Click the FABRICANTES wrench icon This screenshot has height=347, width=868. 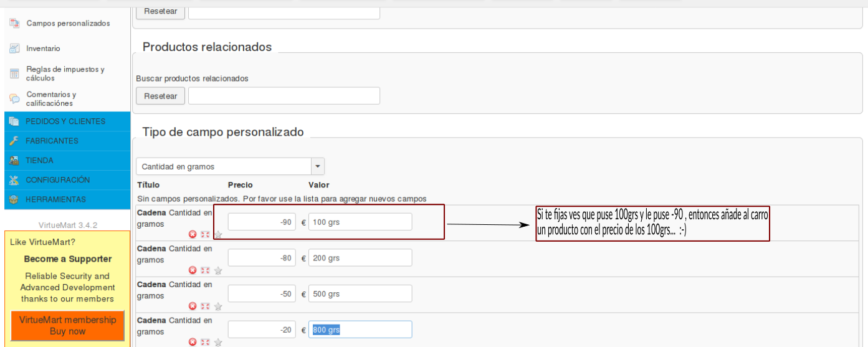[x=14, y=141]
